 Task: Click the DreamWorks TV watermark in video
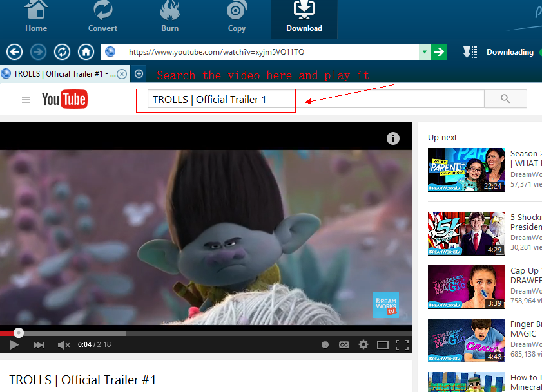tap(386, 305)
